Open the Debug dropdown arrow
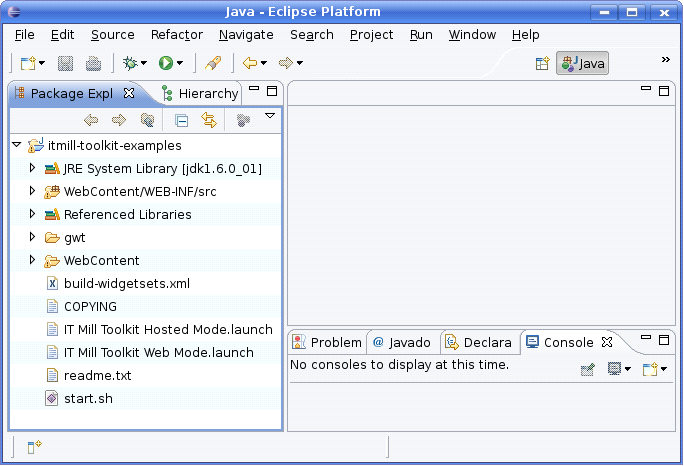The image size is (684, 466). (x=144, y=63)
